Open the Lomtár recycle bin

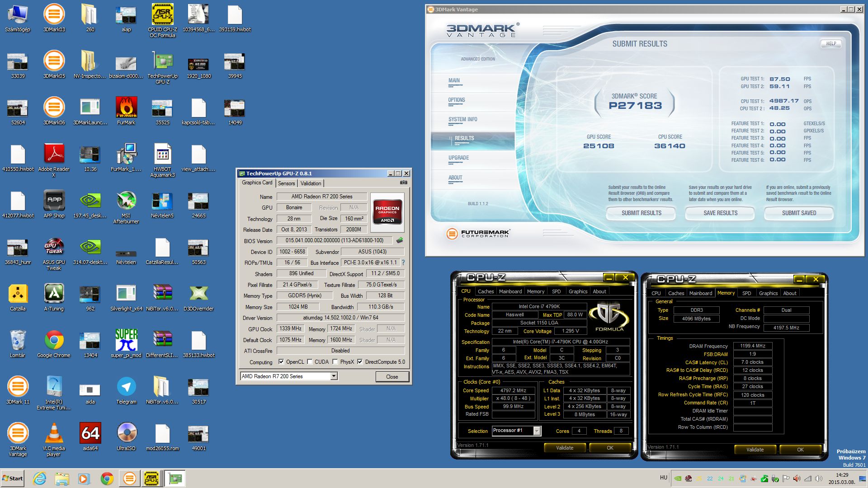point(18,344)
